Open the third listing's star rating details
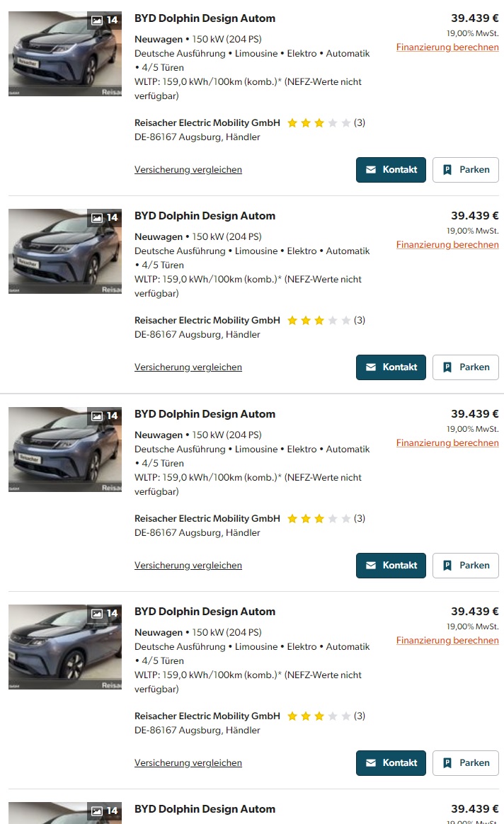The image size is (504, 824). [x=319, y=518]
